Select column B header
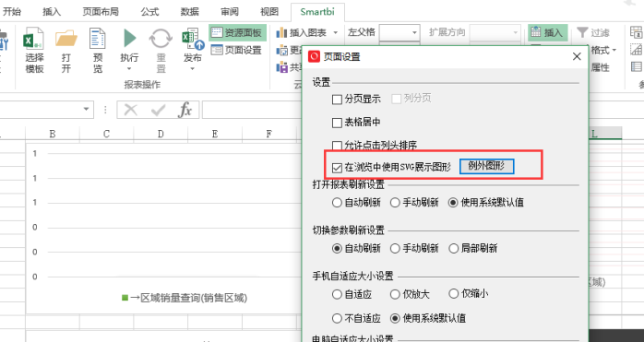Image resolution: width=644 pixels, height=342 pixels. pyautogui.click(x=53, y=134)
